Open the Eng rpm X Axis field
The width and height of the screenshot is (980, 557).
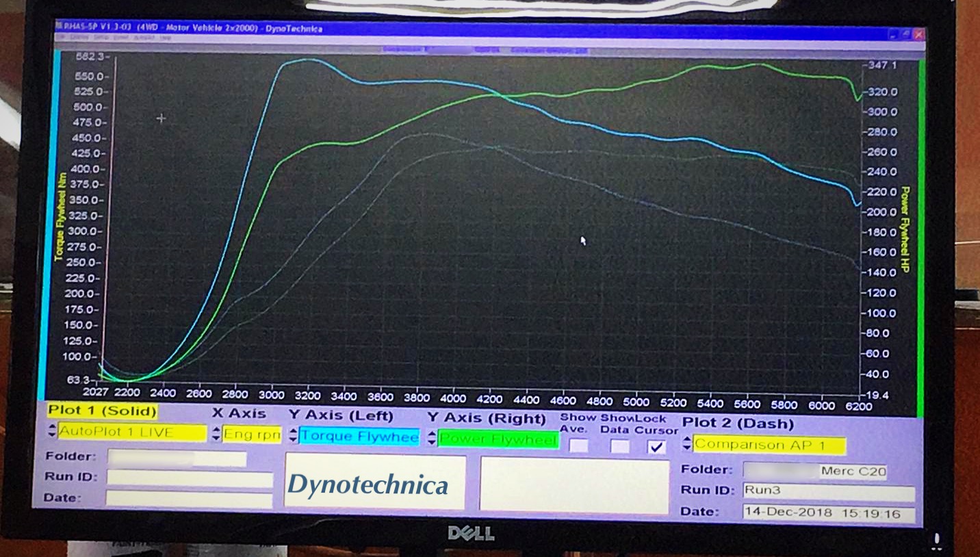[x=252, y=434]
